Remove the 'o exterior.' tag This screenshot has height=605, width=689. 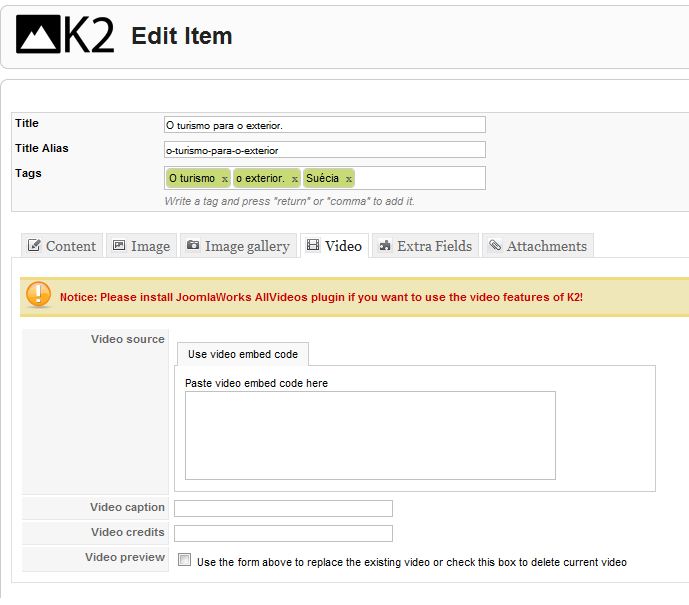[x=294, y=179]
